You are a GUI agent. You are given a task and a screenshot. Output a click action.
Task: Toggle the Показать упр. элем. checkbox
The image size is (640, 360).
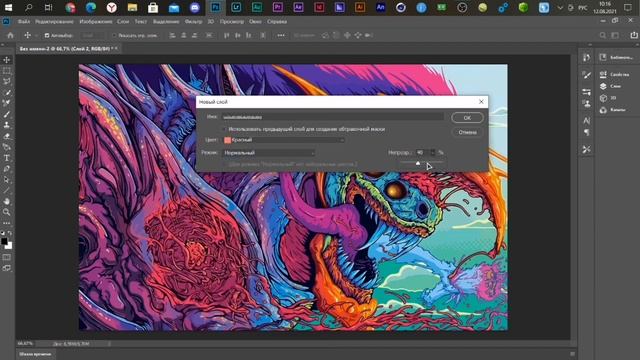pos(114,36)
